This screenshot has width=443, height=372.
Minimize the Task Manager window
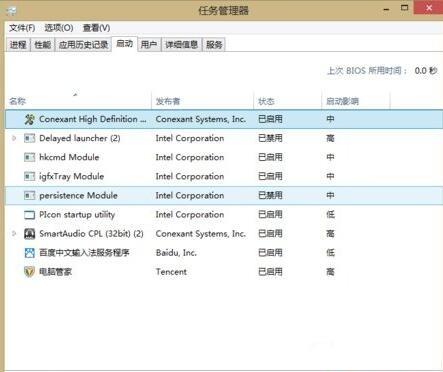386,9
